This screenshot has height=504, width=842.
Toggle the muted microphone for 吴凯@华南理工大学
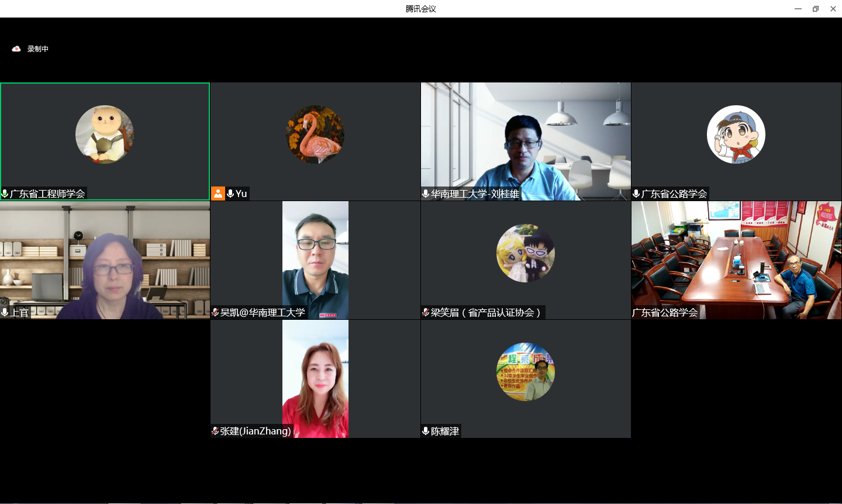tap(215, 313)
